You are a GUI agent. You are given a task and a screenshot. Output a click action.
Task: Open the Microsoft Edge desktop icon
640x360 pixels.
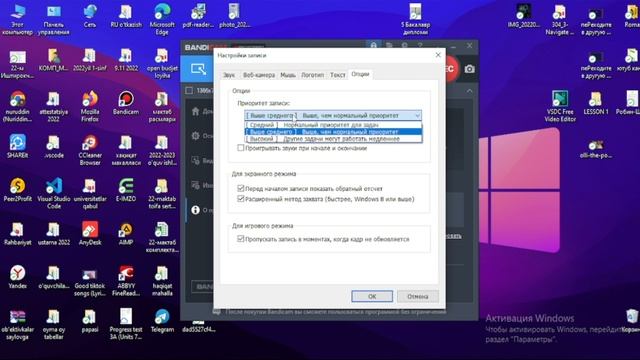(162, 20)
